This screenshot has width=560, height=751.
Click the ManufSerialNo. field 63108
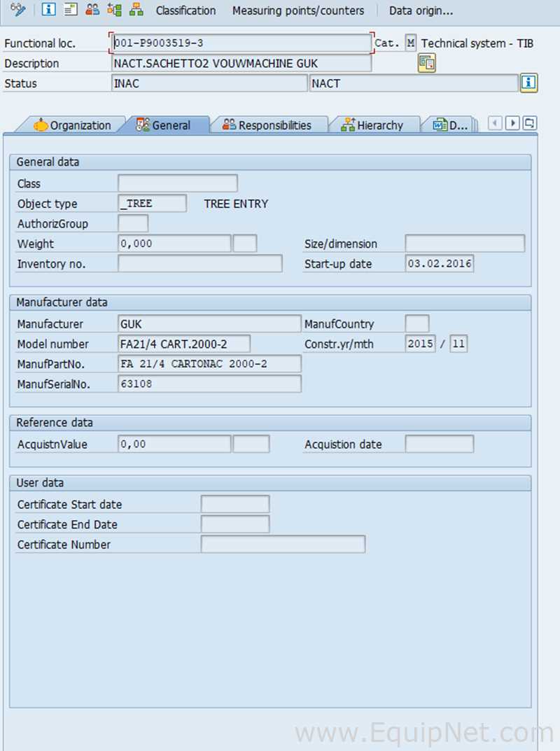click(209, 384)
